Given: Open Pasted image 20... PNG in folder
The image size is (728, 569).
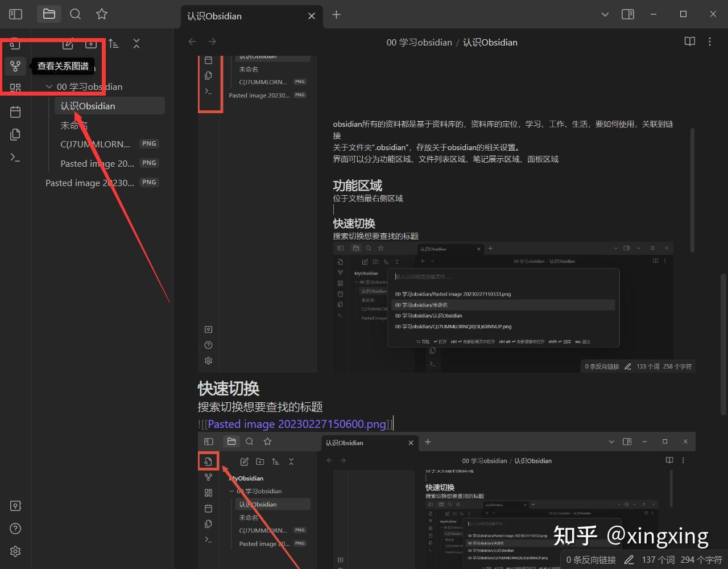Looking at the screenshot, I should (110, 163).
